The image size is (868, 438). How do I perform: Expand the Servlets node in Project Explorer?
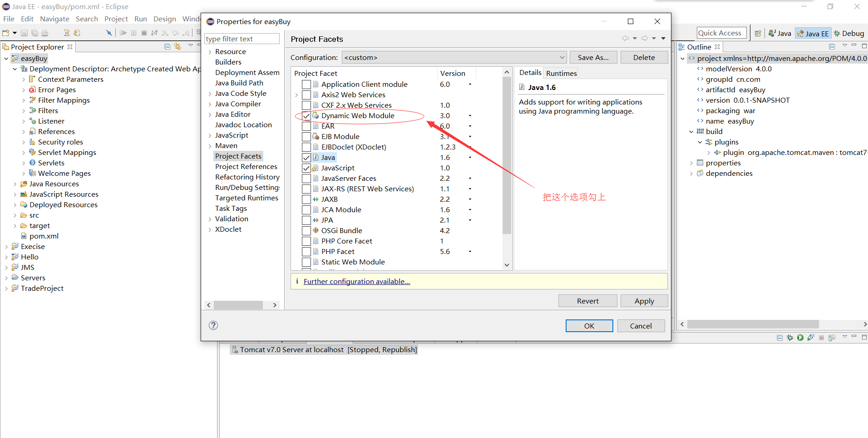[24, 163]
